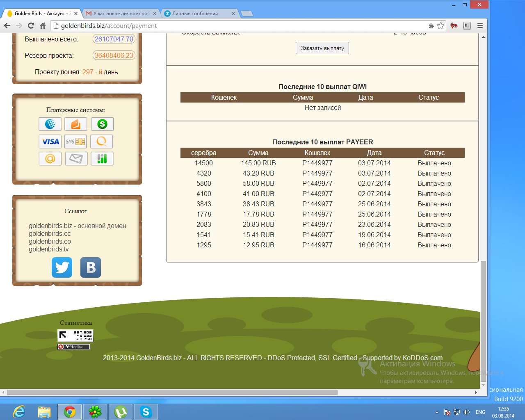Open the online users counter badge
This screenshot has height=420, width=525.
coord(73,347)
